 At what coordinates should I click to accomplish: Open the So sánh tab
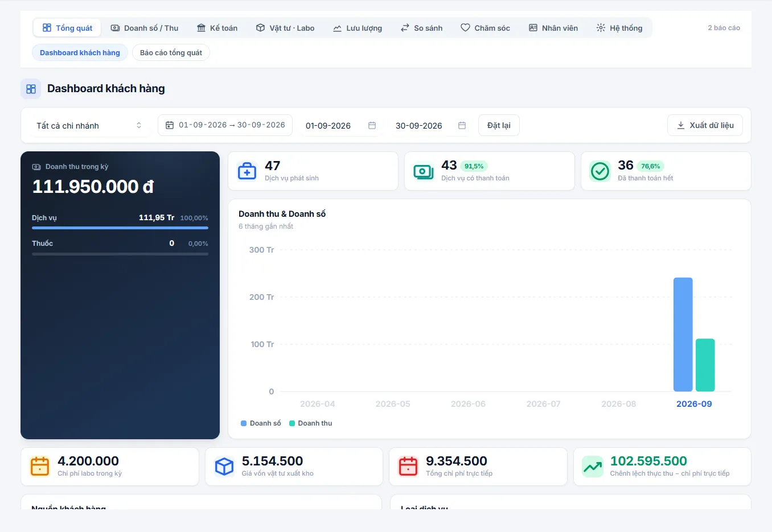[421, 28]
